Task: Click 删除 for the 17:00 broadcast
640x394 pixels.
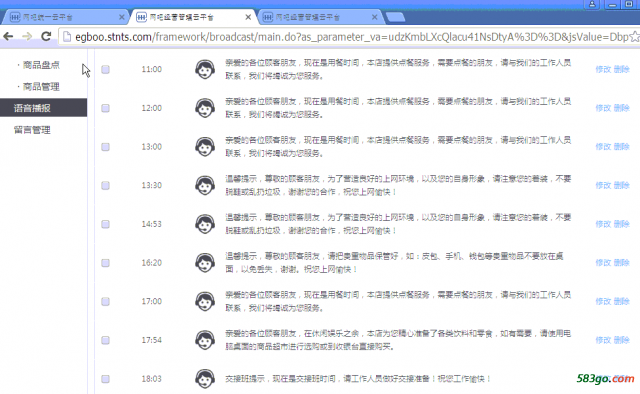Action: pos(622,301)
